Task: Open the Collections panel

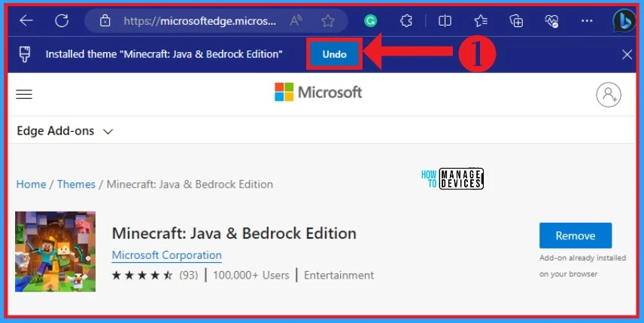Action: (516, 20)
